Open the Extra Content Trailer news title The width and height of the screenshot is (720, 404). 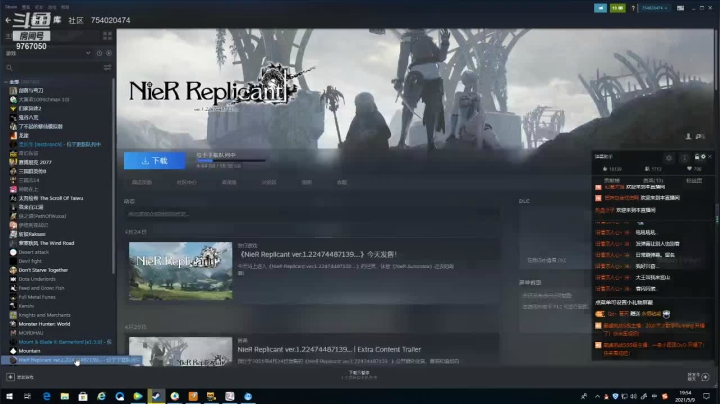click(329, 349)
